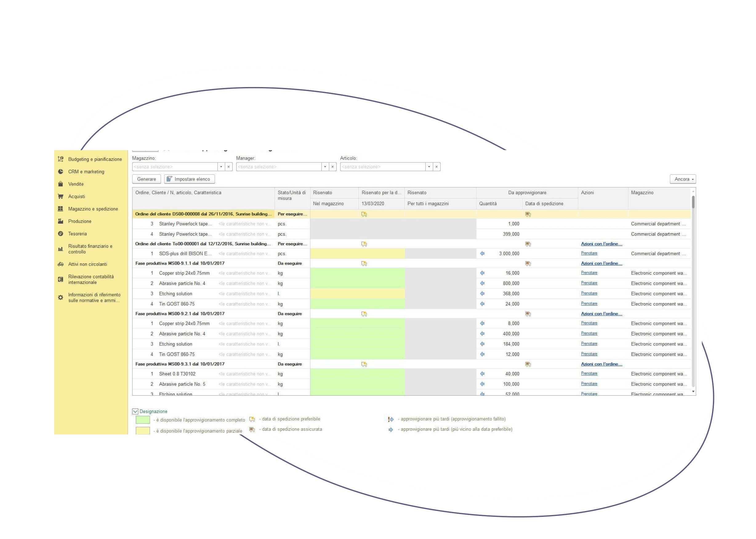Clear the Articolo filter with the X button
Screen dimensions: 756x539
(x=436, y=167)
